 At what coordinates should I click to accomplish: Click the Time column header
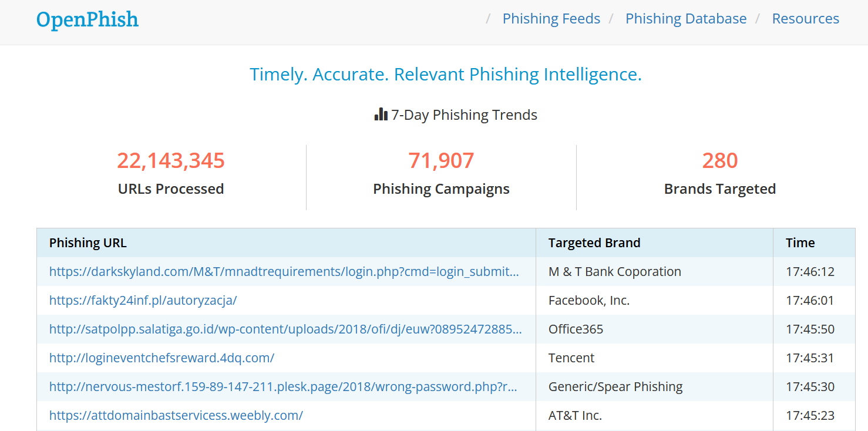click(x=800, y=243)
